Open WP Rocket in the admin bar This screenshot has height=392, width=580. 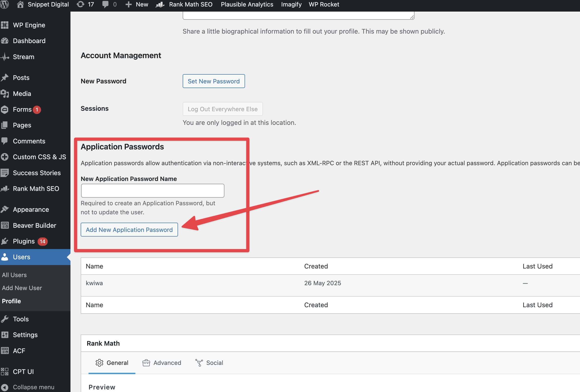[x=324, y=4]
